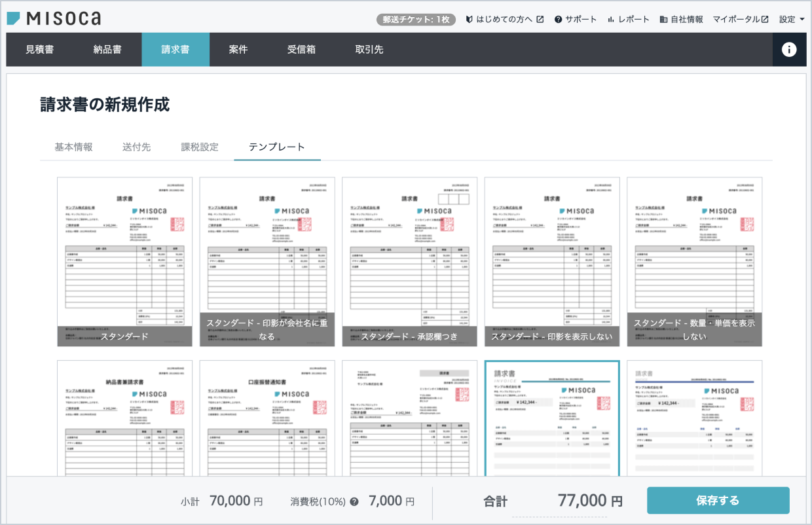Click the 消費税 7,000 円 value

392,501
